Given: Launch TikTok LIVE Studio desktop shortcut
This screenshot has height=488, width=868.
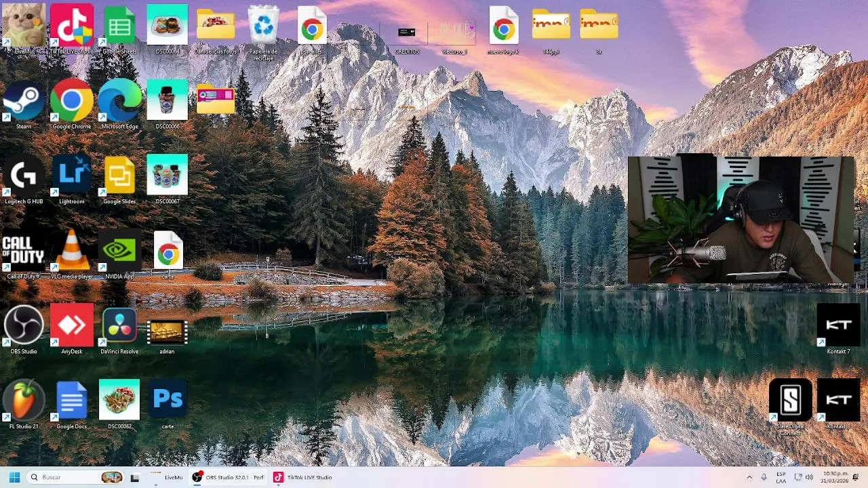Looking at the screenshot, I should (71, 30).
